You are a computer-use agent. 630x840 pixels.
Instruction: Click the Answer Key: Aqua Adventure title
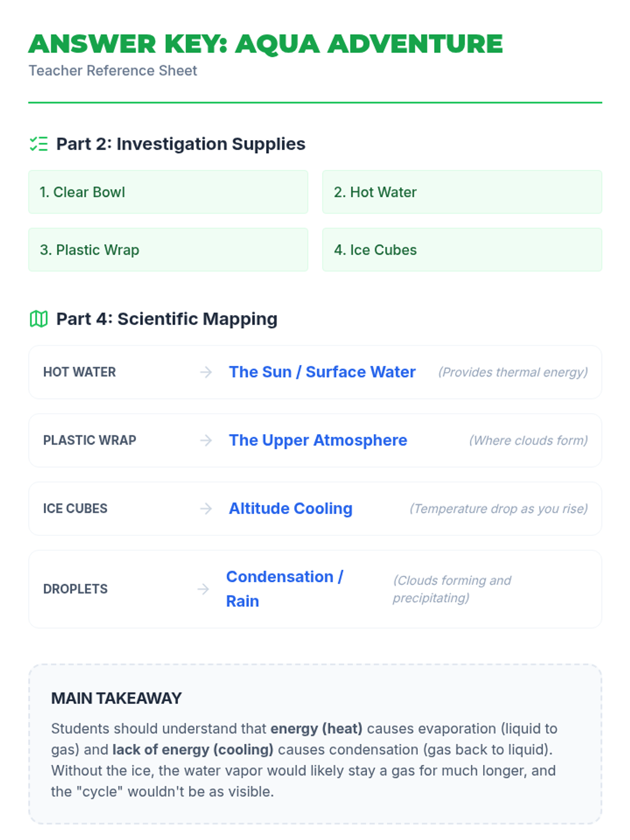(x=266, y=44)
